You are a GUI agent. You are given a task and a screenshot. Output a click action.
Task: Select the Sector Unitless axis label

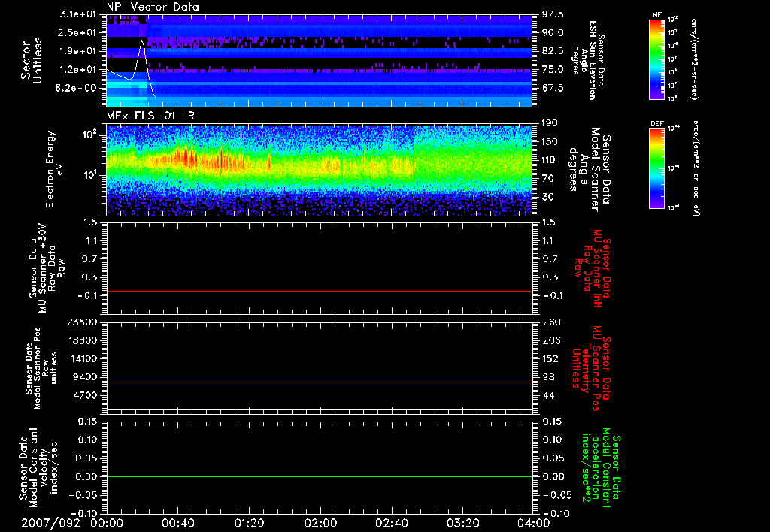click(x=30, y=61)
